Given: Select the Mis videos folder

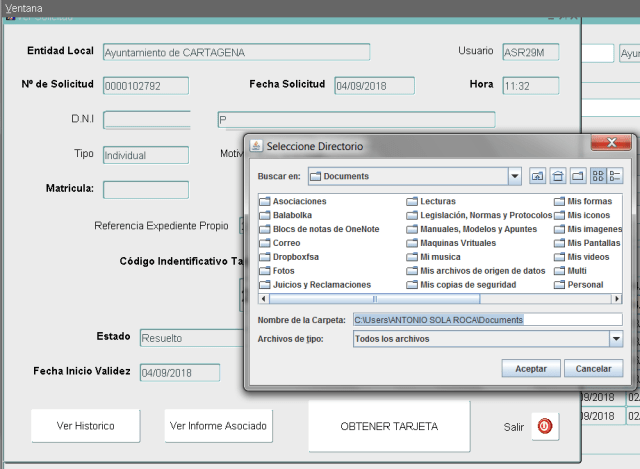Looking at the screenshot, I should pyautogui.click(x=582, y=257).
